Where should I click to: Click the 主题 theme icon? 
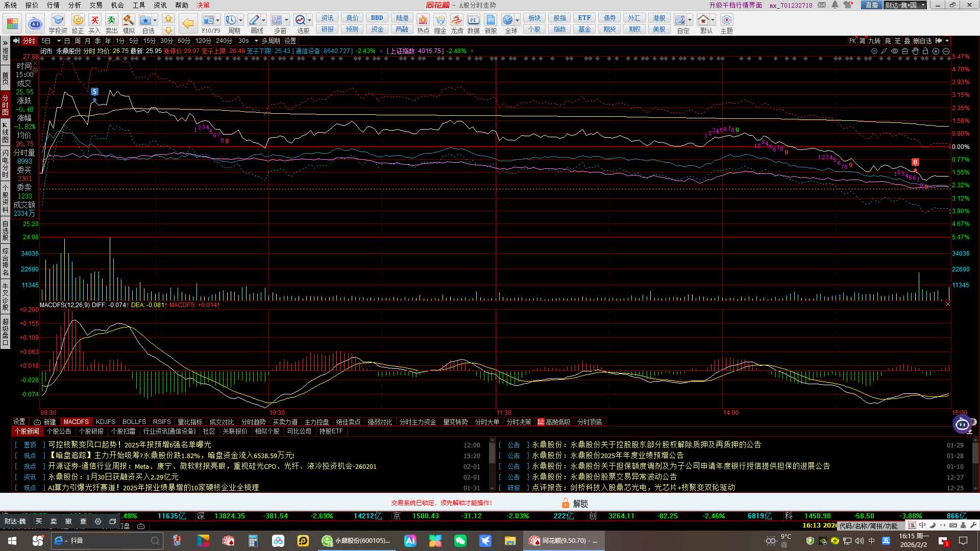click(726, 20)
